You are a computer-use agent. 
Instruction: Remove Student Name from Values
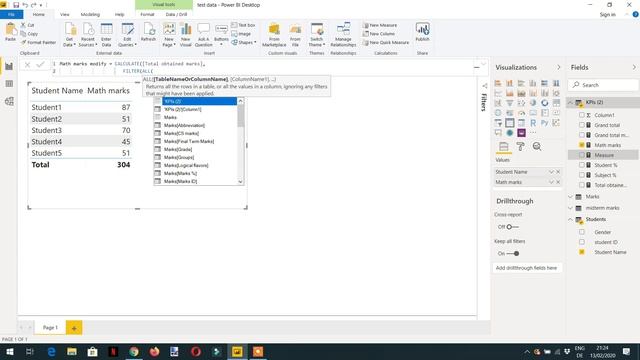point(558,172)
